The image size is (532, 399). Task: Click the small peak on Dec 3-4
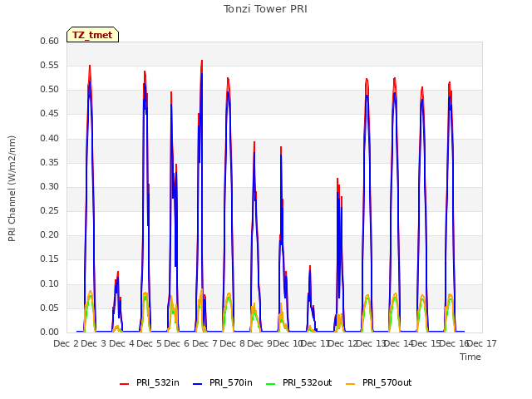(x=117, y=273)
